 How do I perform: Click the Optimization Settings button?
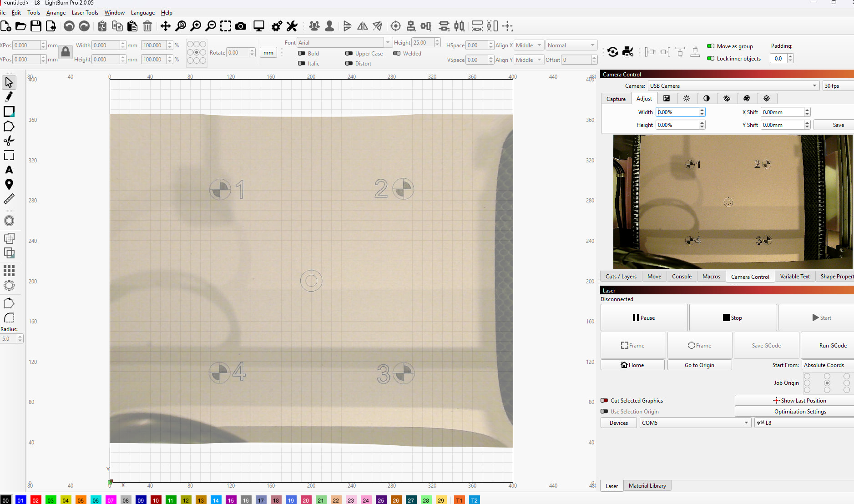point(800,412)
